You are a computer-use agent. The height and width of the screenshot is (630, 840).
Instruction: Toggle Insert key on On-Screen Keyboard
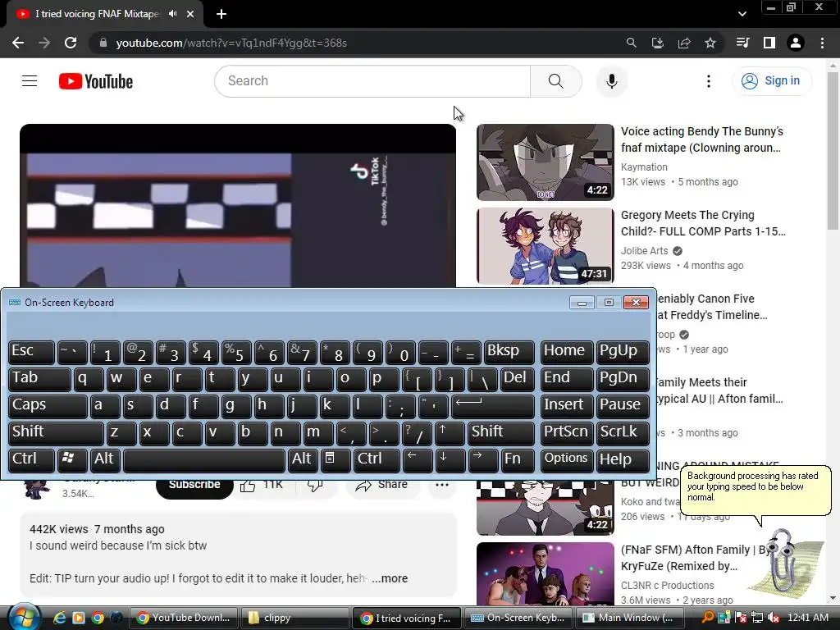[567, 405]
